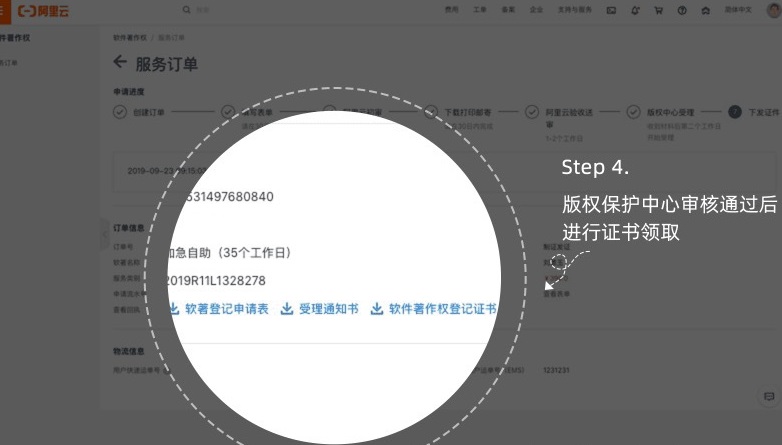Screen dimensions: 782x445
Task: Select 服务订单 in the left sidebar
Action: click(8, 63)
